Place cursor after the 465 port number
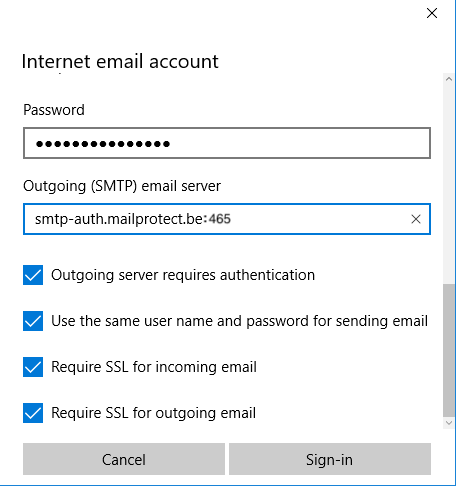Viewport: 456px width, 486px height. (x=232, y=219)
